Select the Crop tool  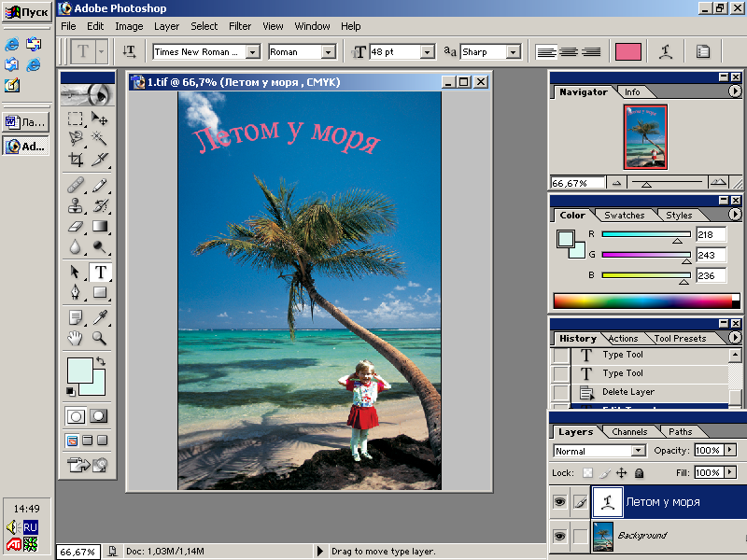[76, 159]
